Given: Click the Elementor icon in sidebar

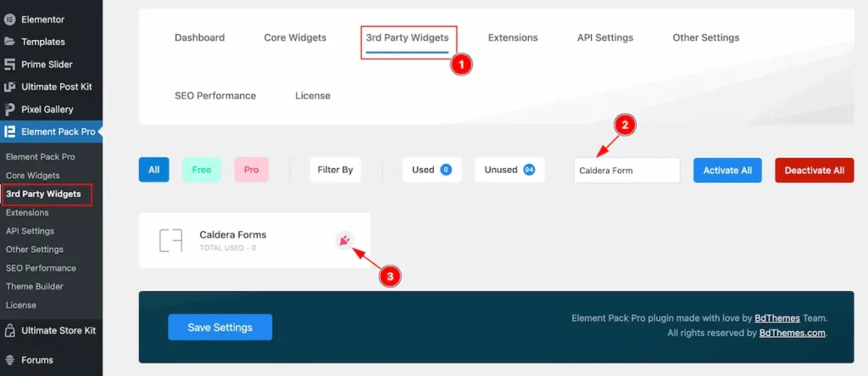Looking at the screenshot, I should pyautogui.click(x=9, y=19).
